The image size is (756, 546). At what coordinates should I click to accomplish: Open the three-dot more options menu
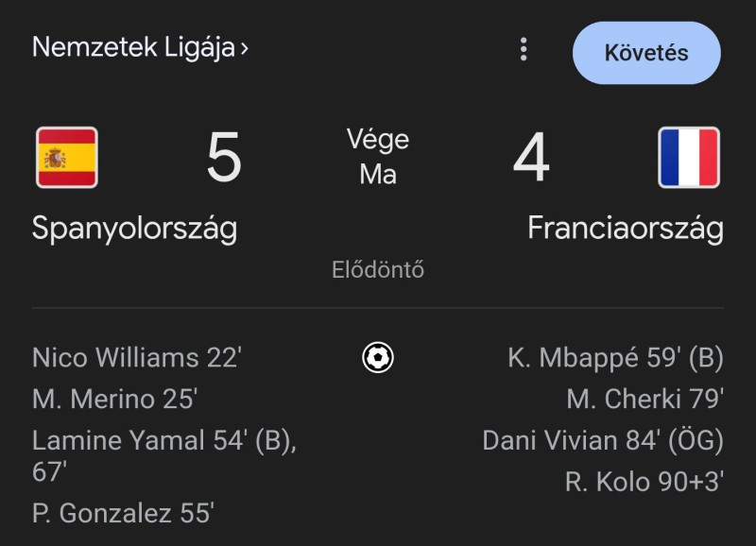pyautogui.click(x=524, y=49)
